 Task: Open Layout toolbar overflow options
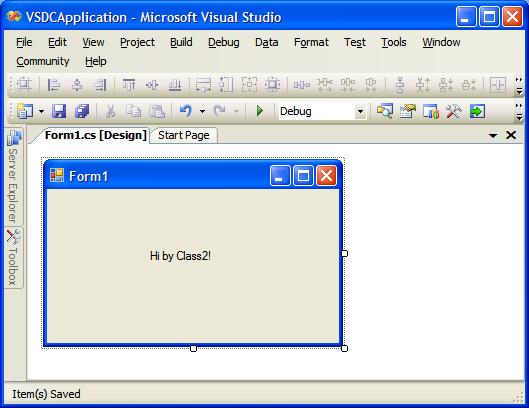click(x=519, y=86)
